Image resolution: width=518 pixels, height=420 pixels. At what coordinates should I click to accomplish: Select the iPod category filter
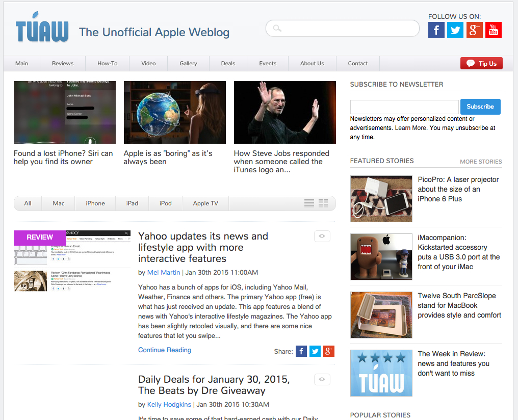[x=166, y=203]
